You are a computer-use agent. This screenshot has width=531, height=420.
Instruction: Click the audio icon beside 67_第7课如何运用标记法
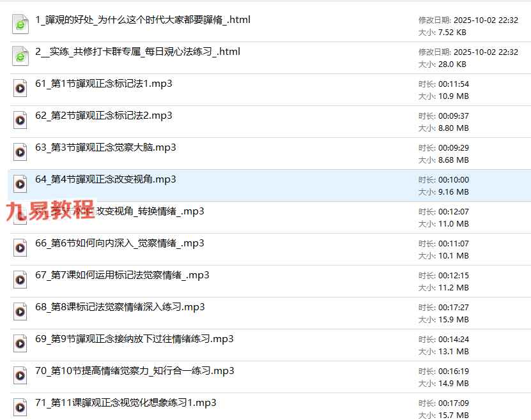pyautogui.click(x=20, y=280)
